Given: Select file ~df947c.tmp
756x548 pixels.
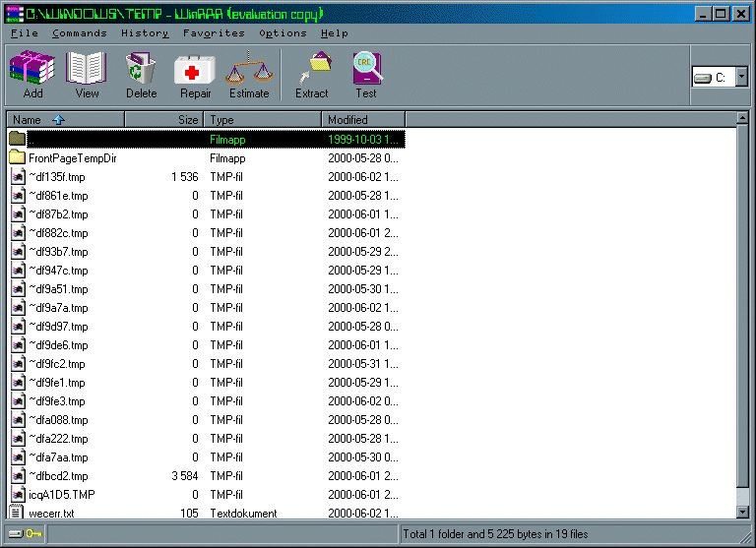Looking at the screenshot, I should pos(58,271).
